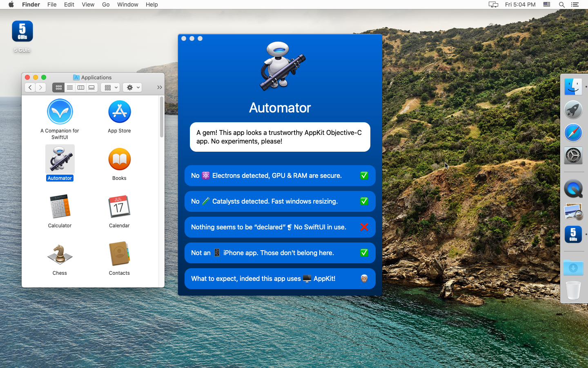The width and height of the screenshot is (588, 368).
Task: Click the red X on SwiftUI row
Action: tap(364, 227)
